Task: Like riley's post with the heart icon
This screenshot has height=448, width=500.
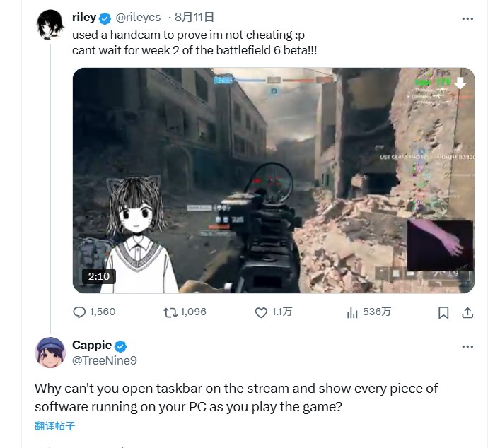Action: point(261,312)
